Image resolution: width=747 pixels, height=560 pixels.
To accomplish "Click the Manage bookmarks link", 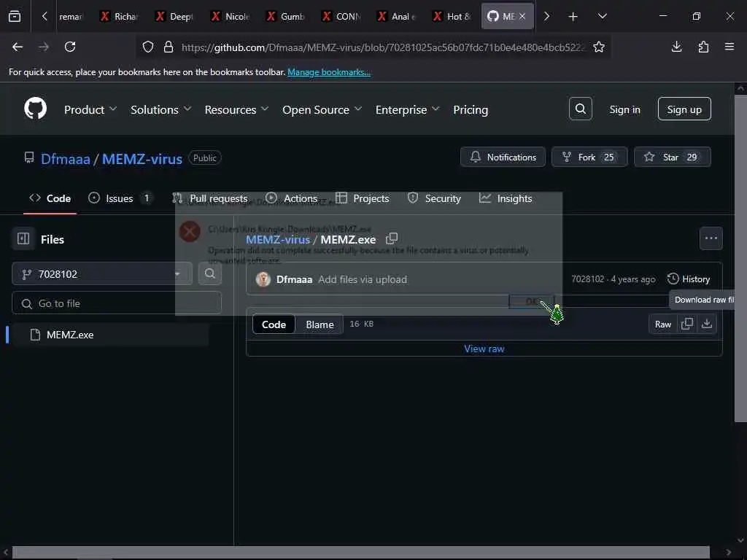I will tap(329, 72).
